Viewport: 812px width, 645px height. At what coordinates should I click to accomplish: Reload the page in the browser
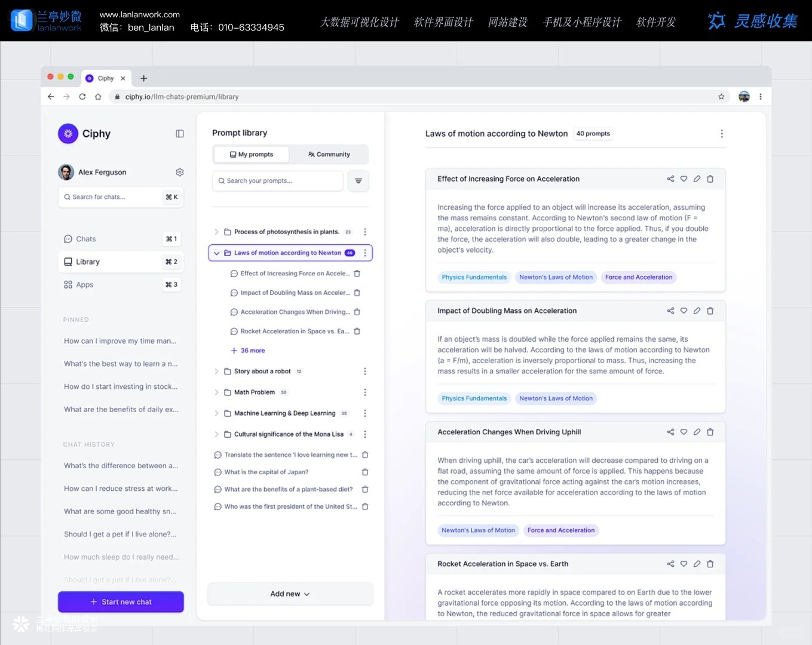pyautogui.click(x=82, y=97)
